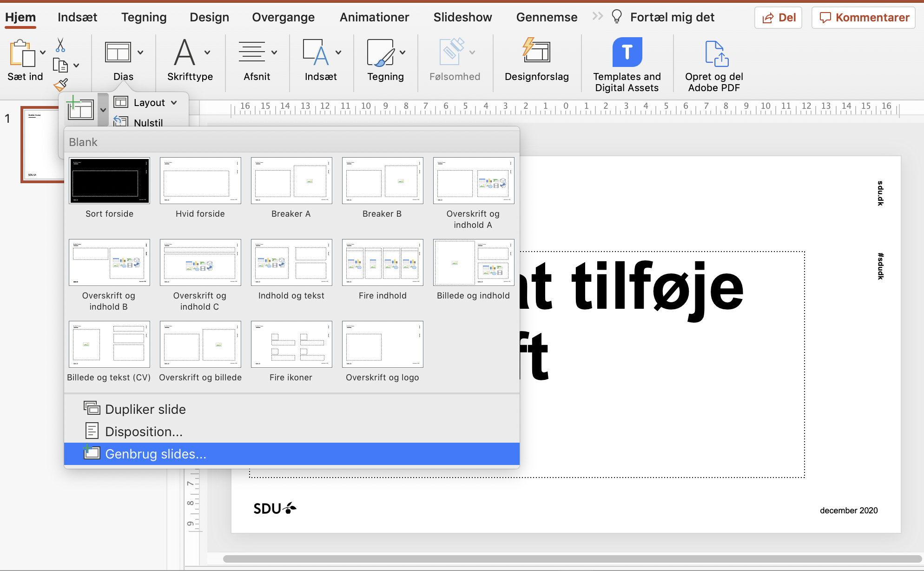Click Templates and Digital Assets icon

coord(627,52)
